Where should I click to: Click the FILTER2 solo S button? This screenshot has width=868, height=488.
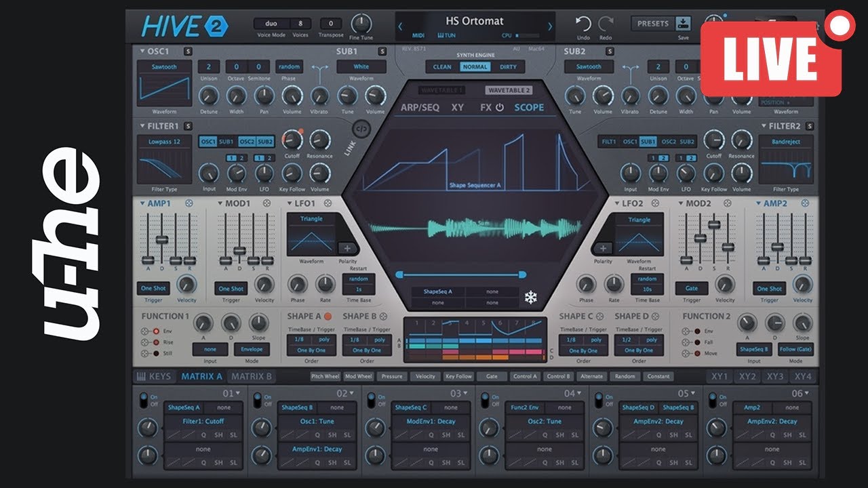(810, 126)
